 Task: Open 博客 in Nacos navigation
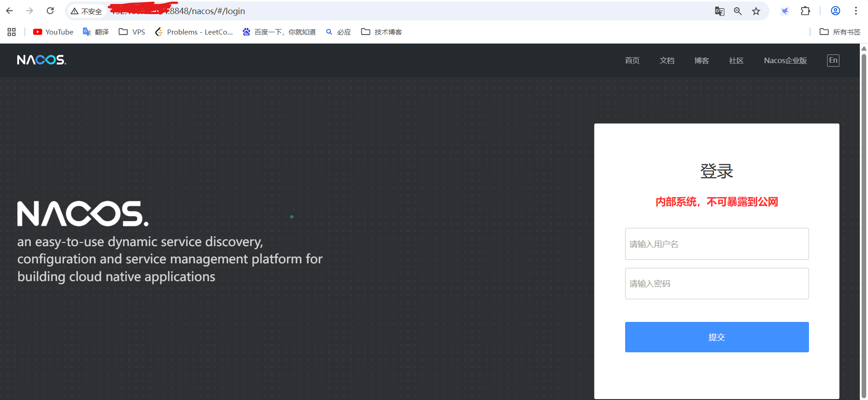point(701,60)
